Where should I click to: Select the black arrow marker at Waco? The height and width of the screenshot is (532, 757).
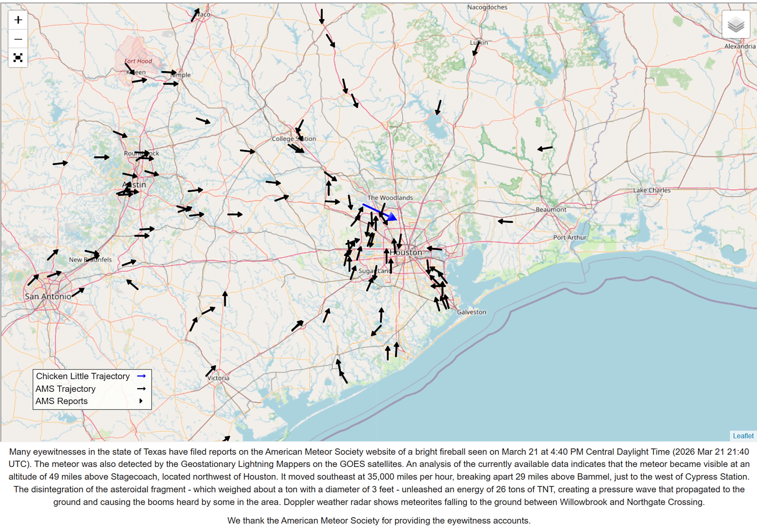[195, 15]
